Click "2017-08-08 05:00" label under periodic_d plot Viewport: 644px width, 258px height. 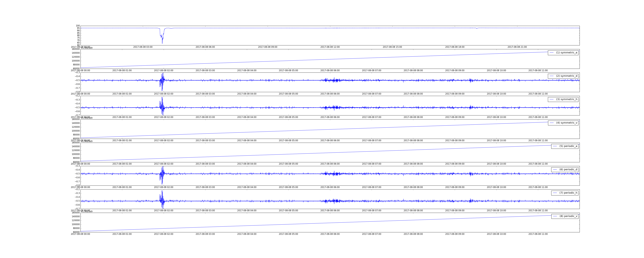coord(288,187)
